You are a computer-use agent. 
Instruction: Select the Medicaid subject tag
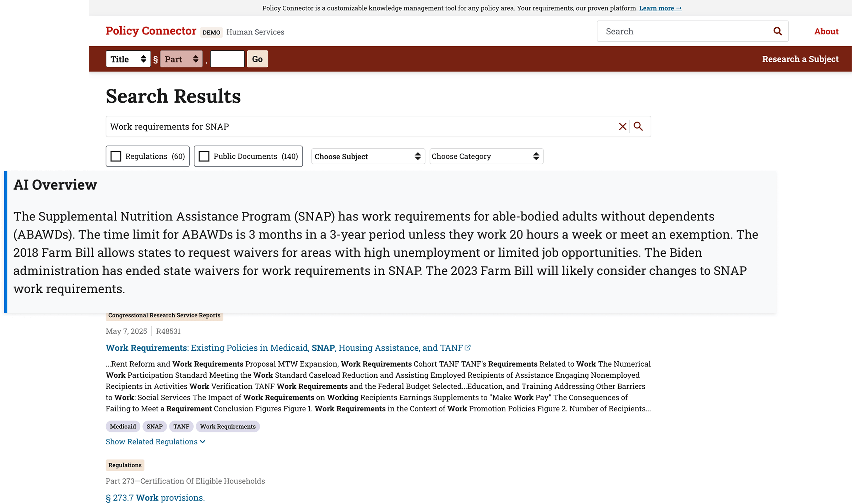(123, 426)
